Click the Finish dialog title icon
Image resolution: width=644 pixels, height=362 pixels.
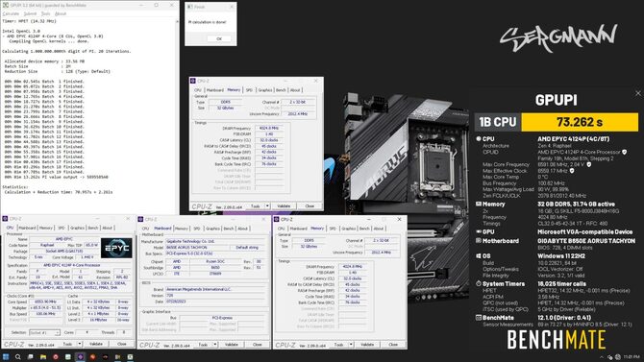pos(189,7)
